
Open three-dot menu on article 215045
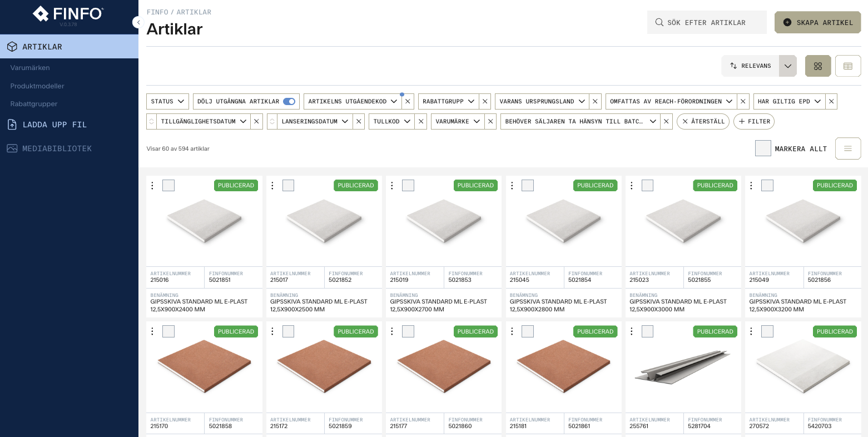[x=512, y=185]
